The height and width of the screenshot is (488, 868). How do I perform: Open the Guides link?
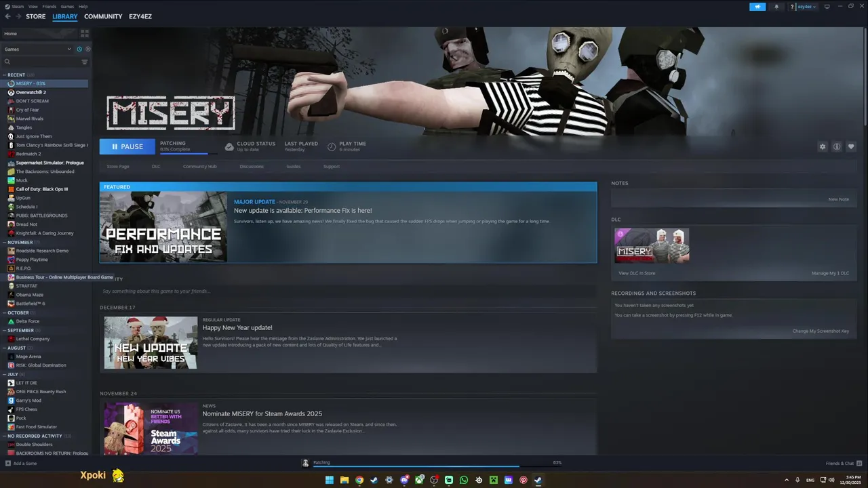tap(294, 166)
